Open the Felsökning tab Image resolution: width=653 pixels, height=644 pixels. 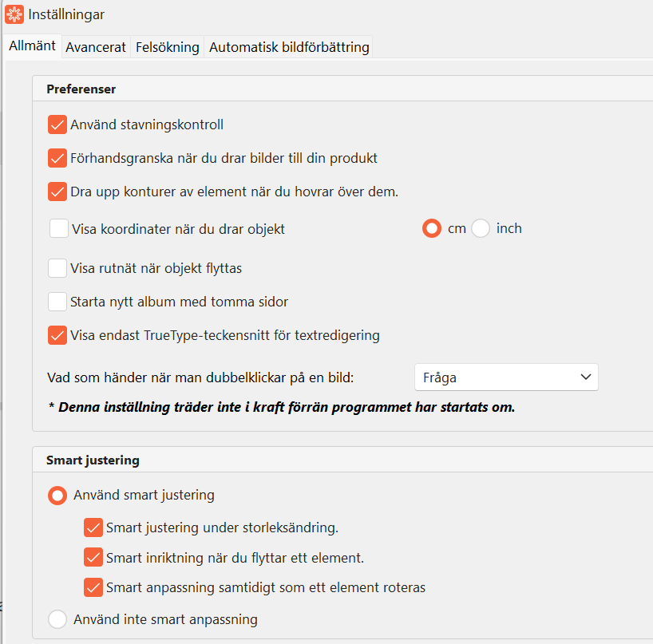click(x=165, y=47)
